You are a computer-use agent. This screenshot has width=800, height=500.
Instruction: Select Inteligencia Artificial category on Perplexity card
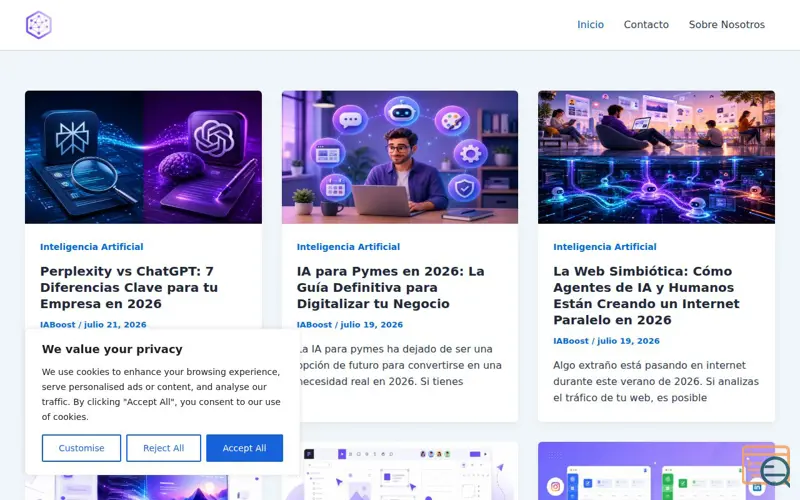tap(92, 246)
